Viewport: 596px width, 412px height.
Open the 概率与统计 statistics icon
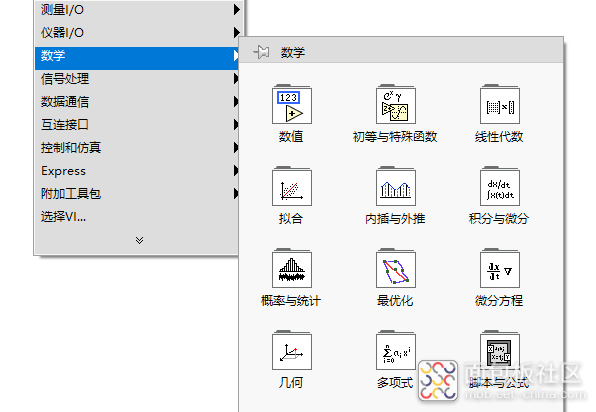[292, 268]
